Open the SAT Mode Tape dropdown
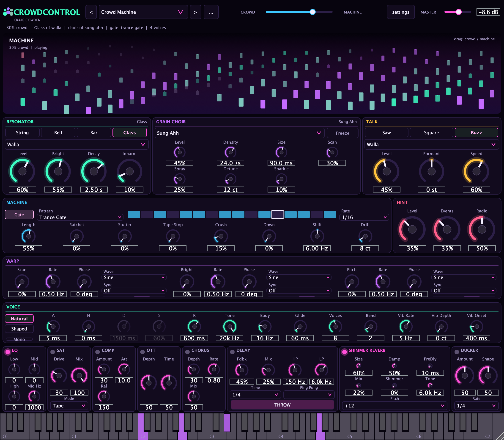Image resolution: width=504 pixels, height=440 pixels. pos(69,406)
